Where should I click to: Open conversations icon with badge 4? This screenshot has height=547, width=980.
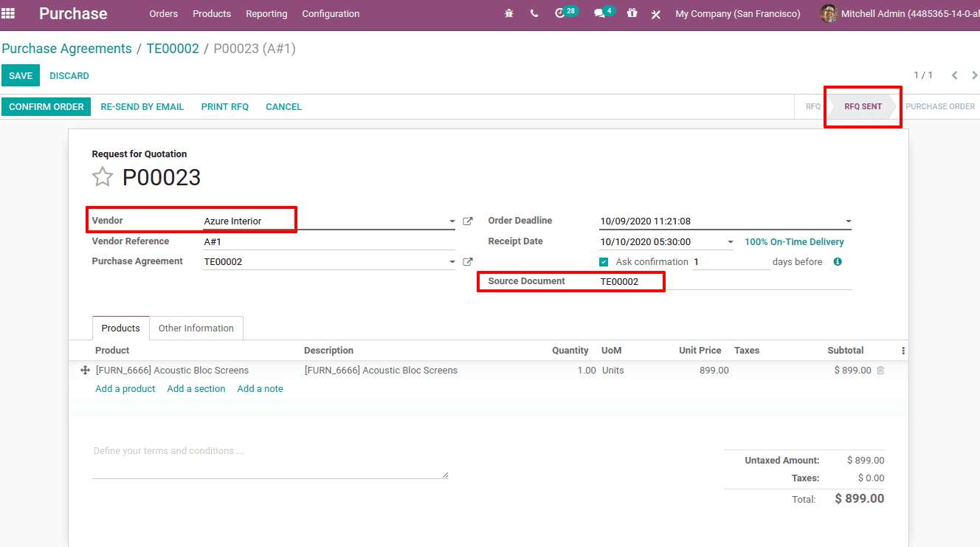pyautogui.click(x=604, y=13)
